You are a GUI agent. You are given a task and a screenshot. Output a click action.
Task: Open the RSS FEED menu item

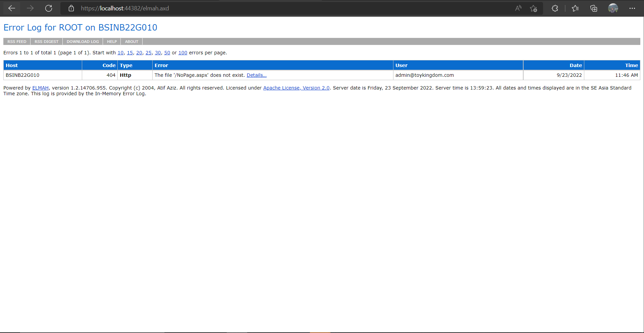(x=17, y=42)
